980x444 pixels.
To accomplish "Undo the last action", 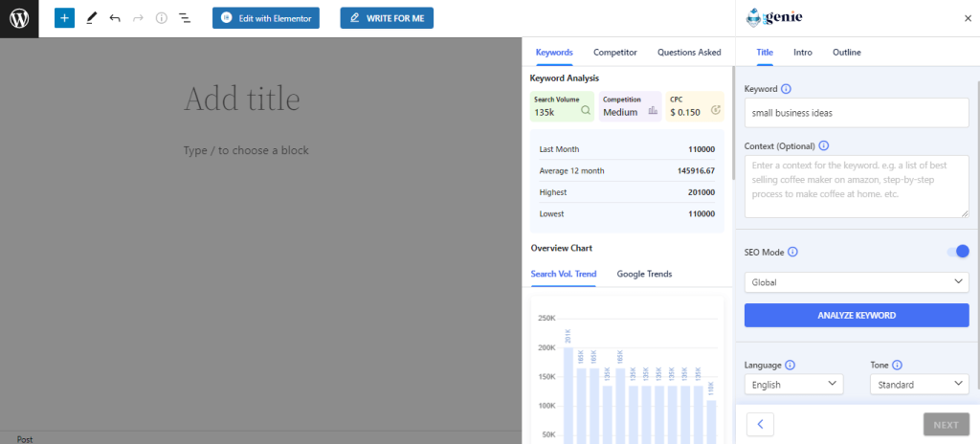I will 115,18.
